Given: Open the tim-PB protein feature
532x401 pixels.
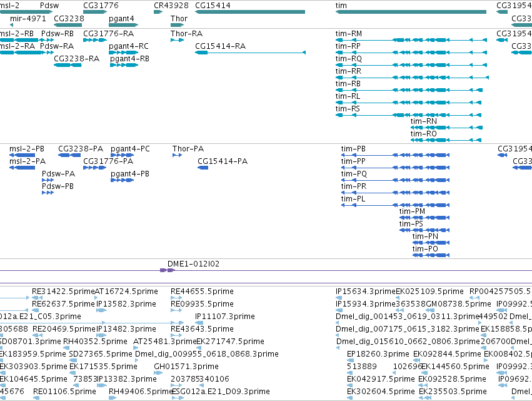Looking at the screenshot, I should 395,155.
